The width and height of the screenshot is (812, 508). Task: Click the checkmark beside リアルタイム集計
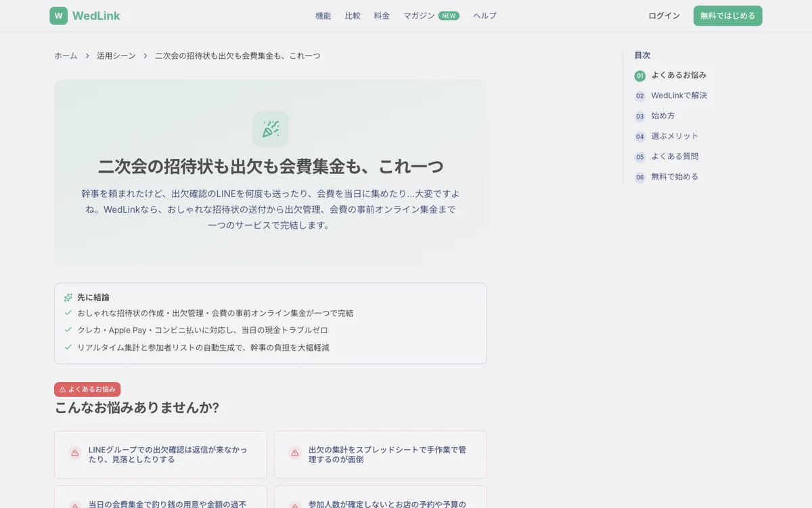point(68,347)
